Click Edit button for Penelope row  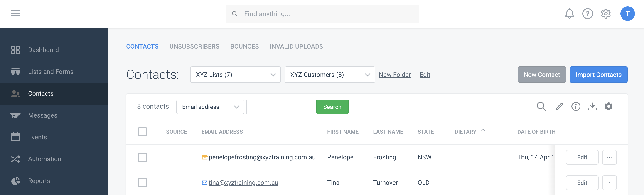(x=582, y=157)
